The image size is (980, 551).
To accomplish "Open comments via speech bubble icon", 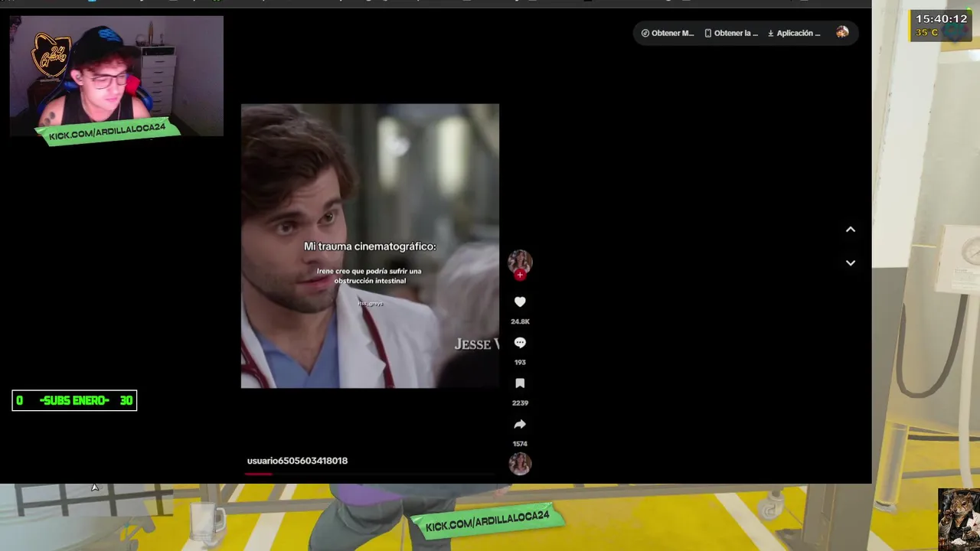I will (520, 343).
